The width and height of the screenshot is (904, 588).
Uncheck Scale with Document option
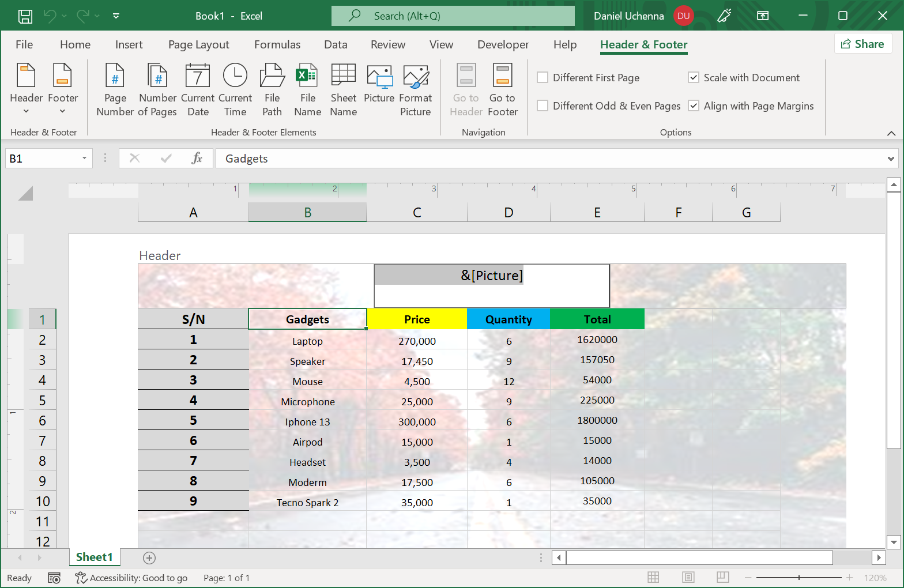694,78
